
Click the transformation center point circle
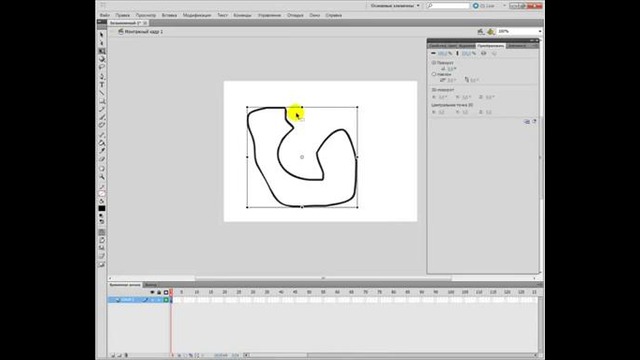tap(302, 157)
